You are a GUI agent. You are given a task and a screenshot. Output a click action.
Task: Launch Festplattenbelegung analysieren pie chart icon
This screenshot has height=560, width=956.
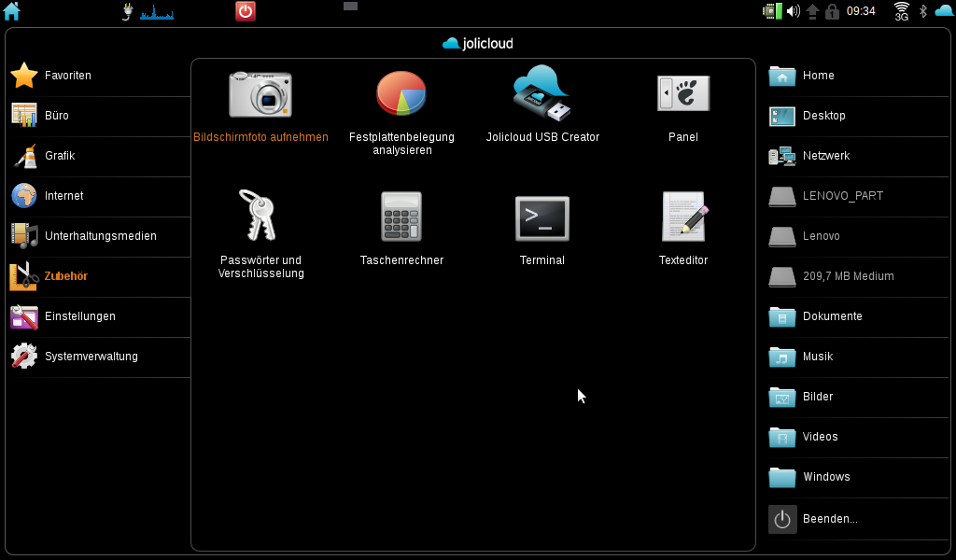pos(401,93)
